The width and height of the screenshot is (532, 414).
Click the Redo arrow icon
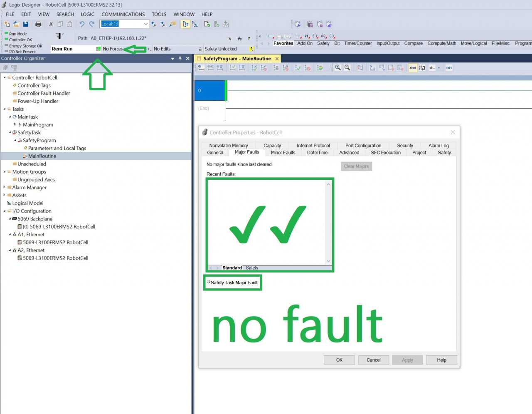92,24
